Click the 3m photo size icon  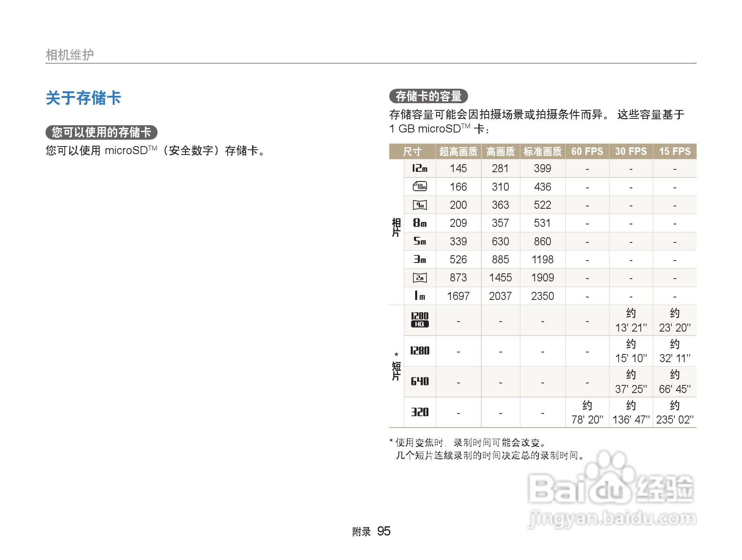[x=420, y=260]
